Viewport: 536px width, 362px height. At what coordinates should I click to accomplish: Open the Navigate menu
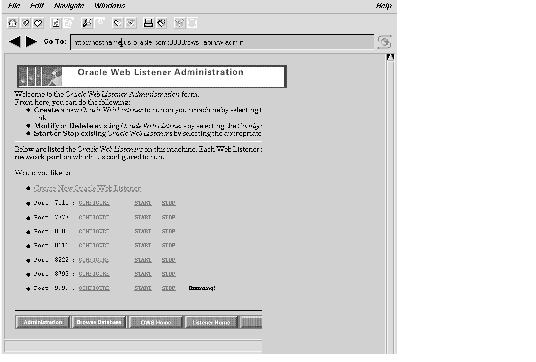click(x=69, y=5)
